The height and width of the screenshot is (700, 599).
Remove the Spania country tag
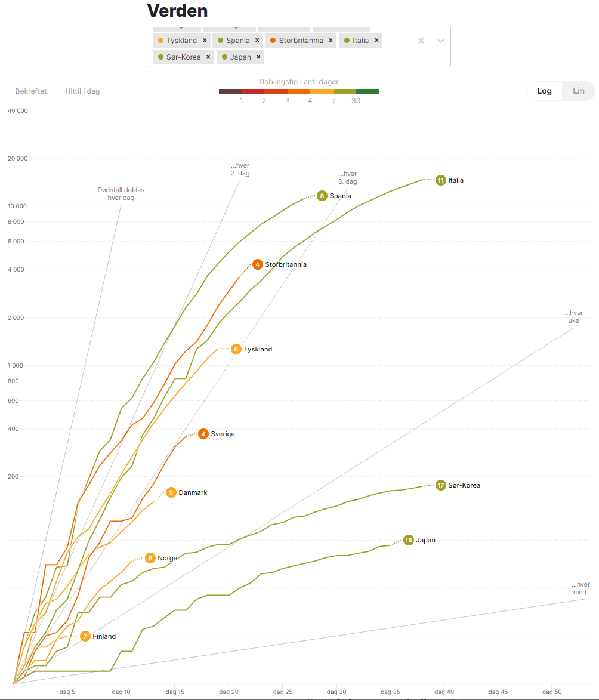click(x=257, y=40)
